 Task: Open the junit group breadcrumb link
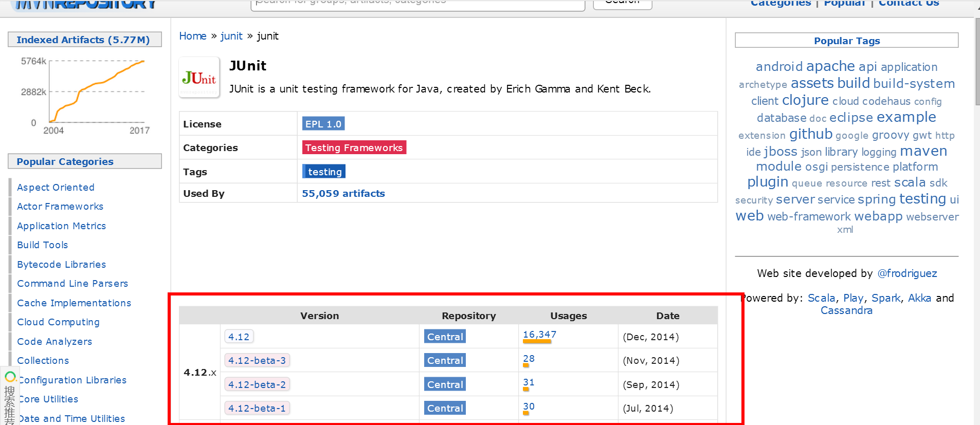tap(231, 36)
